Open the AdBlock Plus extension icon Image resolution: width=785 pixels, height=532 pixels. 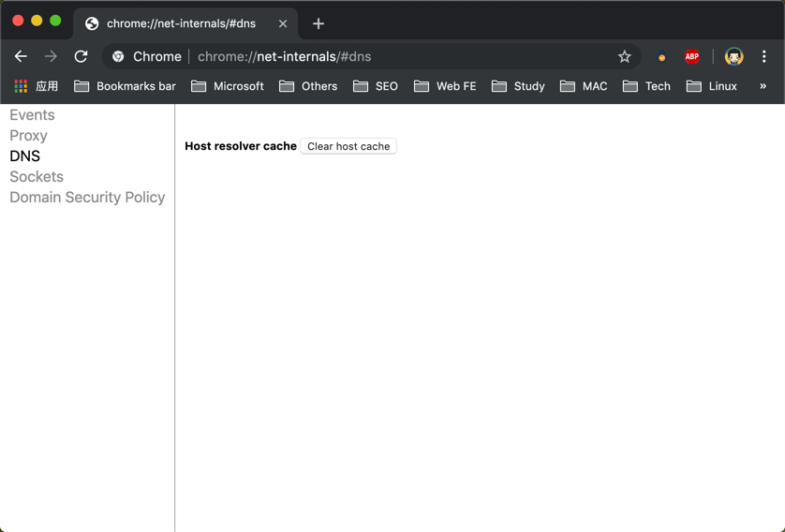coord(692,56)
